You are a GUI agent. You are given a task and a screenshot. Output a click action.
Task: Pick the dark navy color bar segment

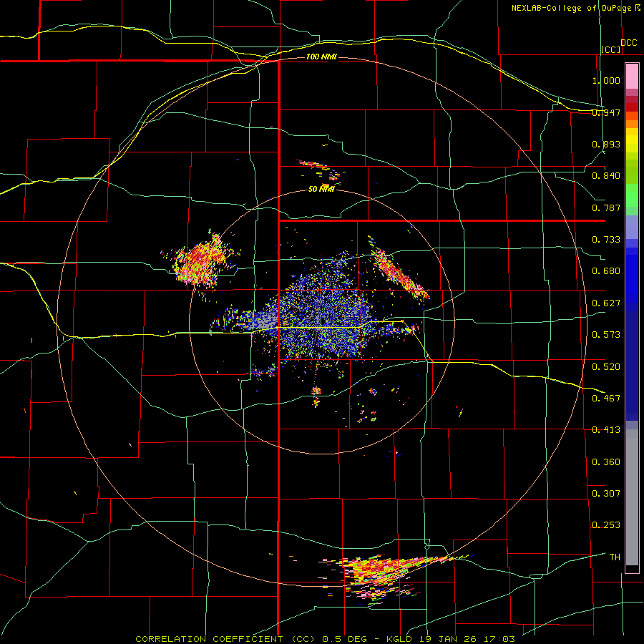pos(632,366)
